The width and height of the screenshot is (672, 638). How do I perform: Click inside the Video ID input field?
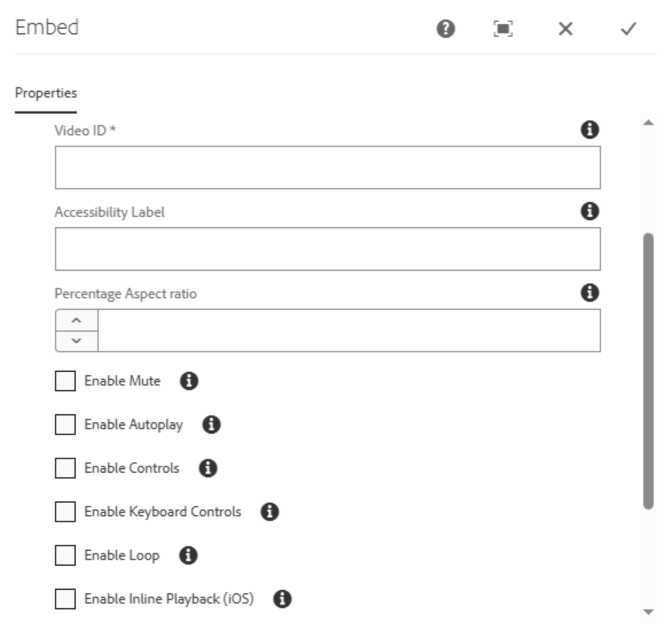(x=327, y=166)
